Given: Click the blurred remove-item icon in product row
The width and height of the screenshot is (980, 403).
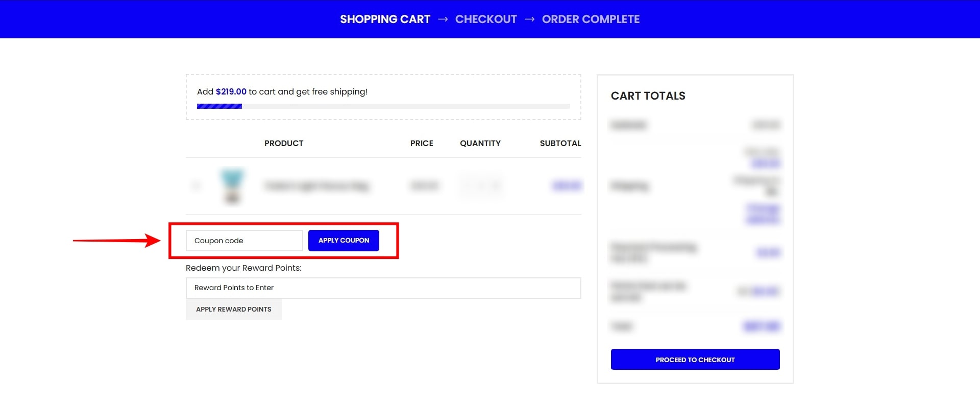Looking at the screenshot, I should (x=196, y=185).
